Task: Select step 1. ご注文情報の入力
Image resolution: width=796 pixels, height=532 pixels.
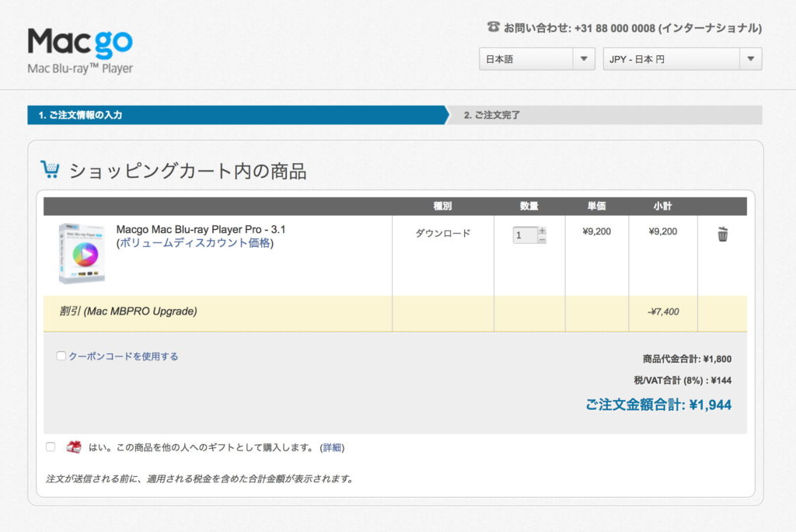Action: click(238, 115)
